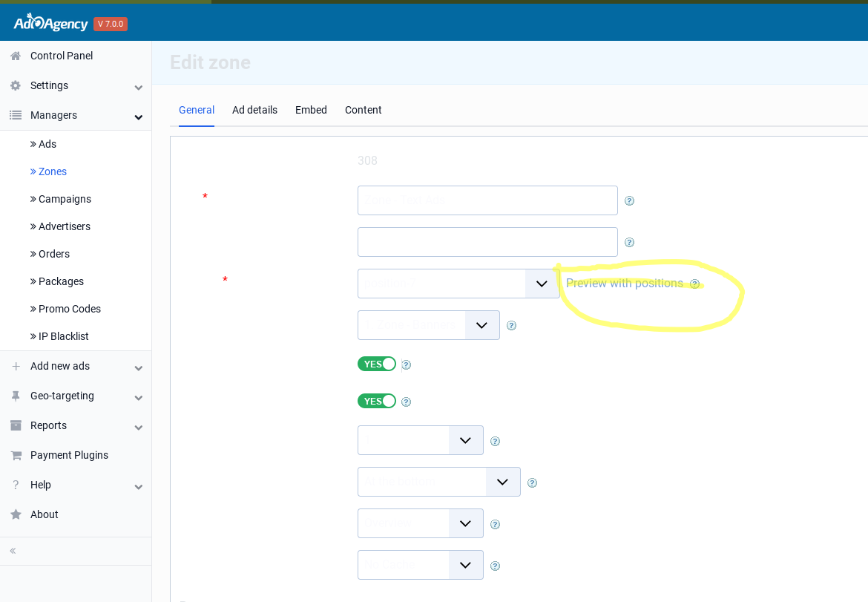Click the zone ID text 308
Screen dimensions: 868x602
[367, 160]
